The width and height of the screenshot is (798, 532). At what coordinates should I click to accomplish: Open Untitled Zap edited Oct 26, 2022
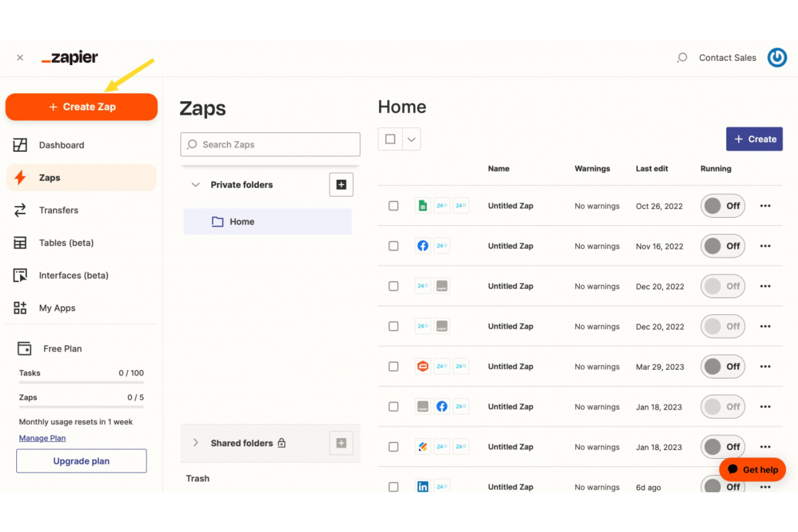(x=510, y=206)
